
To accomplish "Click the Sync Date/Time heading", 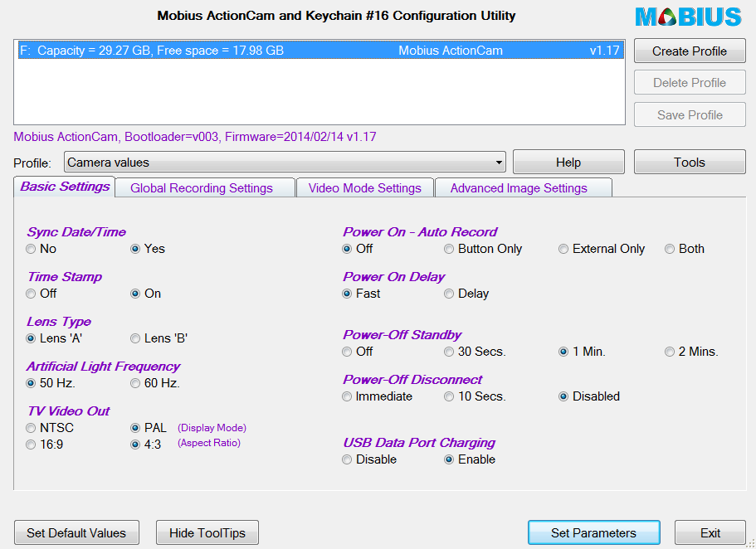I will [x=76, y=232].
